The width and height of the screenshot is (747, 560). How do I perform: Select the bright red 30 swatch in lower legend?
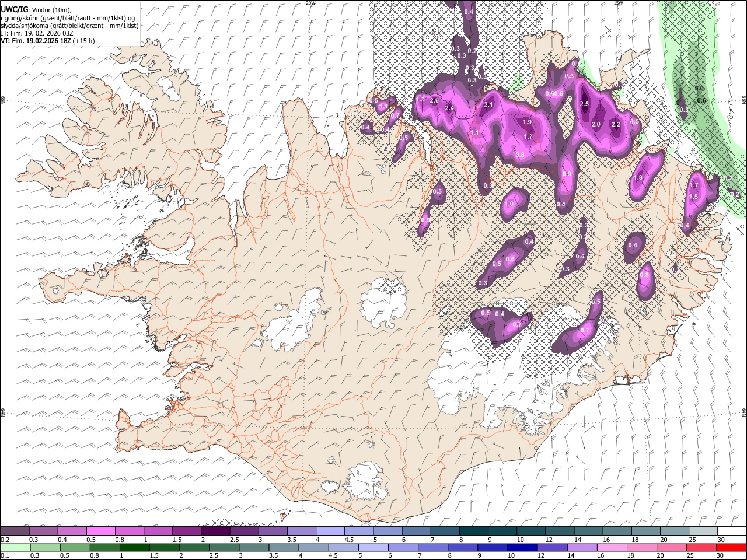click(x=731, y=547)
